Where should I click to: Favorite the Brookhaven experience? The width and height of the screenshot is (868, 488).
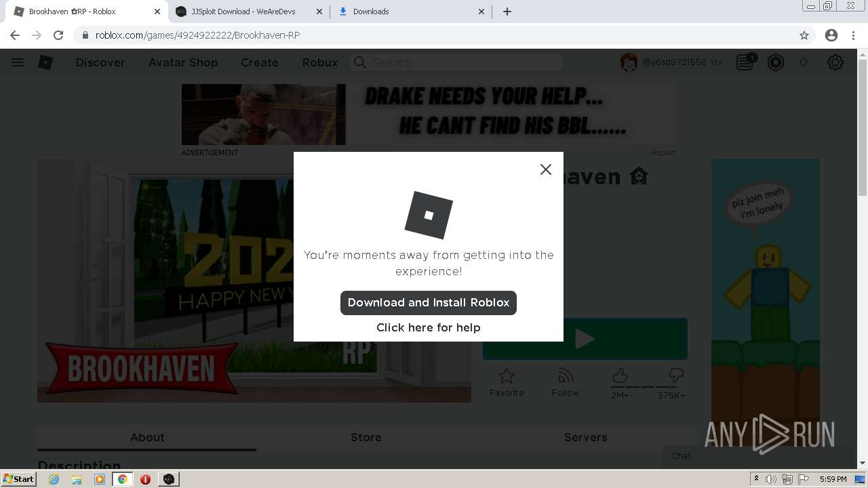[507, 382]
